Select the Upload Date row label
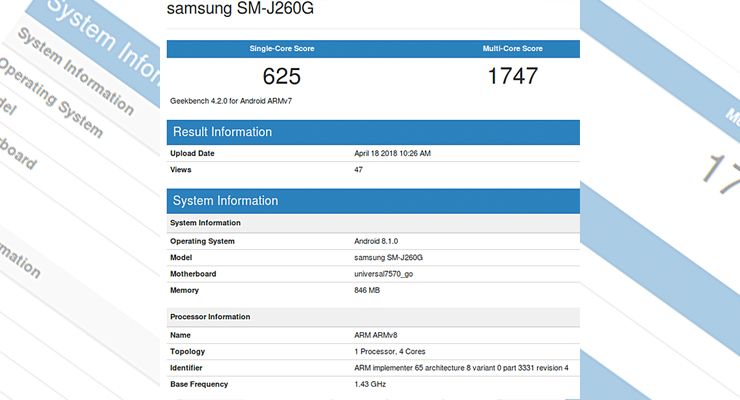 [x=193, y=153]
